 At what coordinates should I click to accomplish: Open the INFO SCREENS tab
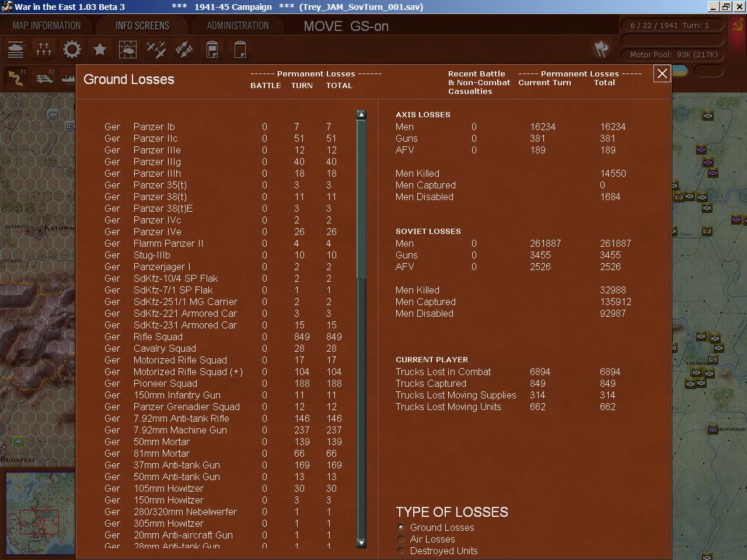[x=142, y=26]
